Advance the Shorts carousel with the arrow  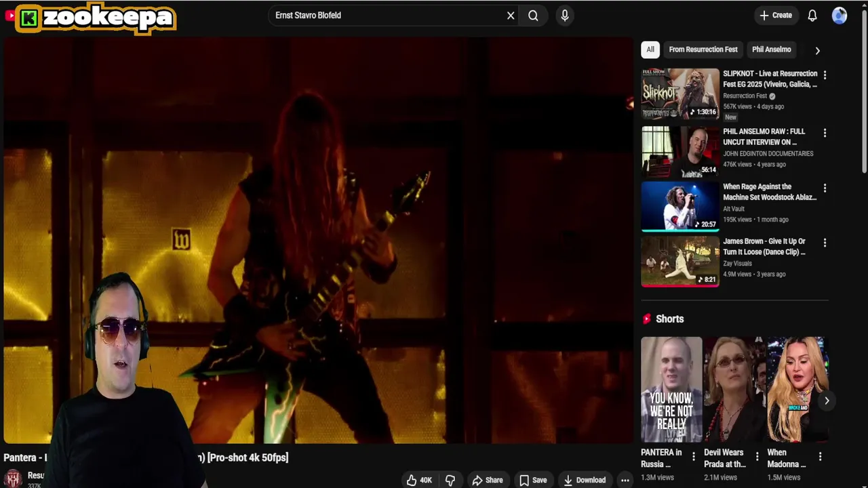827,401
